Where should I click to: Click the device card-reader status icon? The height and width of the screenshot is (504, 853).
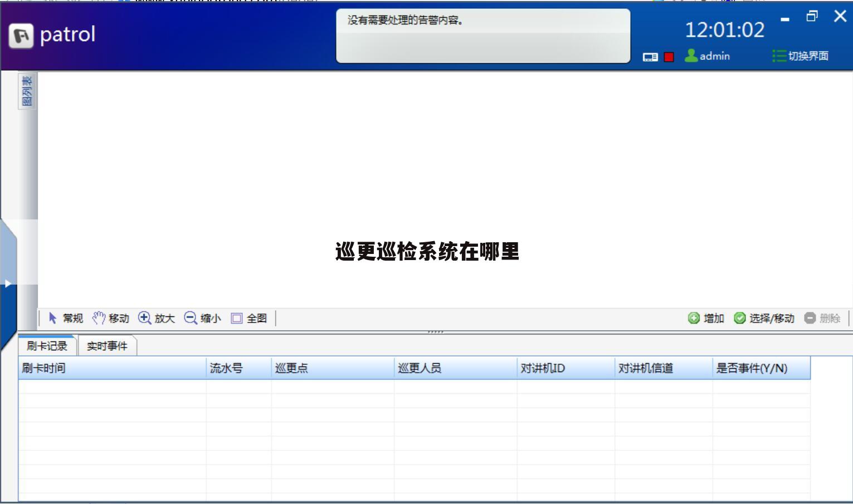650,57
